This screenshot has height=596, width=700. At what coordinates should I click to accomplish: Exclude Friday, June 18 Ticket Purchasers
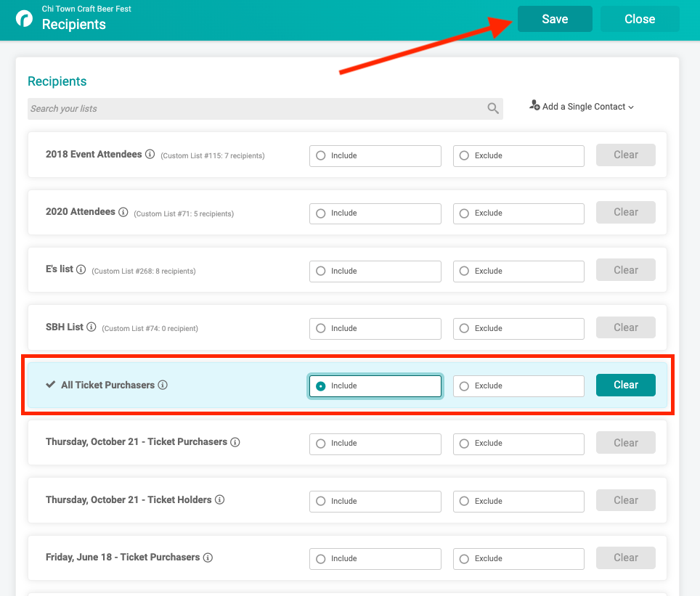click(x=518, y=559)
